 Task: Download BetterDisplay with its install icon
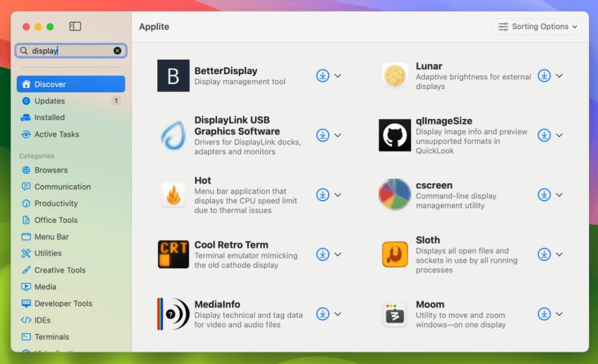pyautogui.click(x=323, y=75)
